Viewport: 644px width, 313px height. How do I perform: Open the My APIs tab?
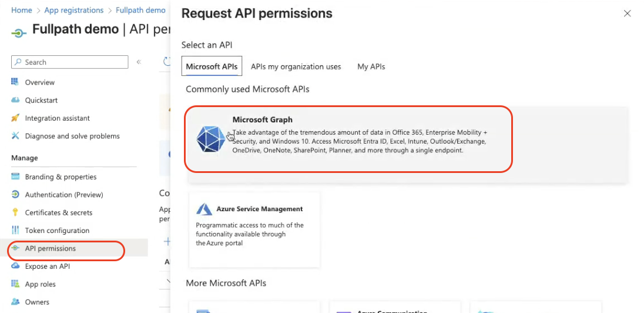click(371, 66)
